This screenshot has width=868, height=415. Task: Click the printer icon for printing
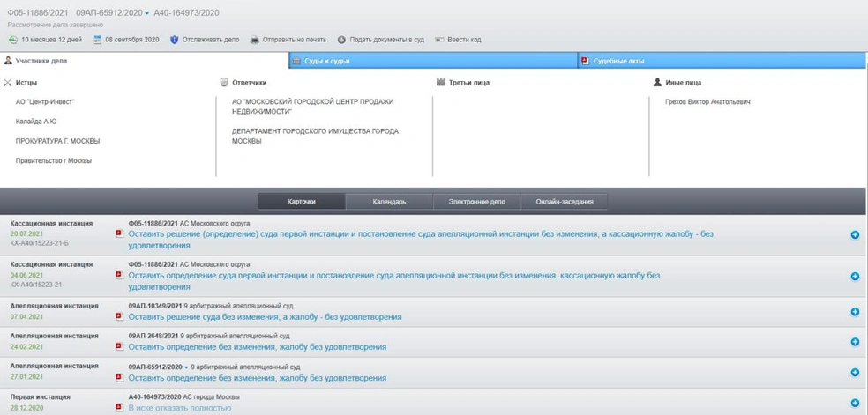tap(255, 40)
